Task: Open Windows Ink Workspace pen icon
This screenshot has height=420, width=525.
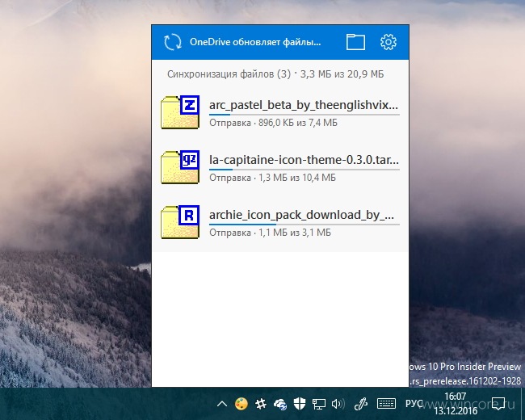Action: point(360,404)
